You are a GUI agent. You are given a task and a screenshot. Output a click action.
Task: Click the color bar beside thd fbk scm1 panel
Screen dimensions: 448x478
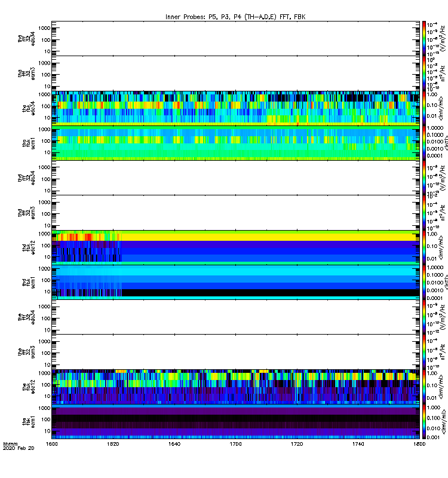pyautogui.click(x=424, y=282)
